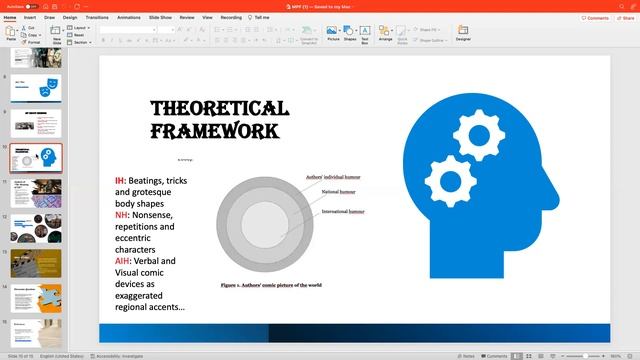Select slide 12 thumbnail with circular photos

click(x=36, y=228)
